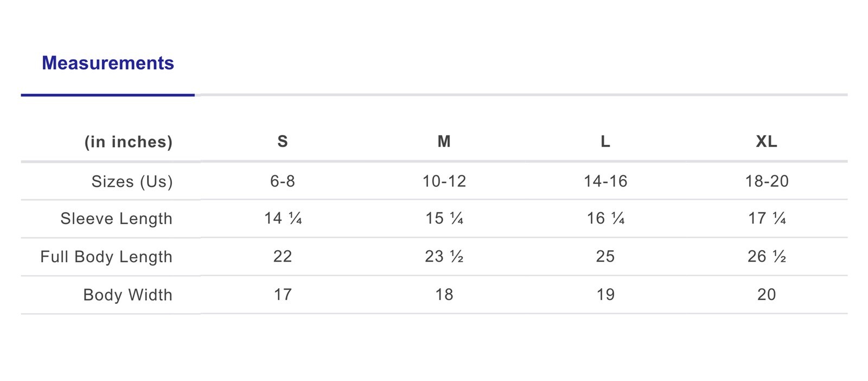Click the Sleeve Length row label
The height and width of the screenshot is (381, 868).
click(116, 219)
